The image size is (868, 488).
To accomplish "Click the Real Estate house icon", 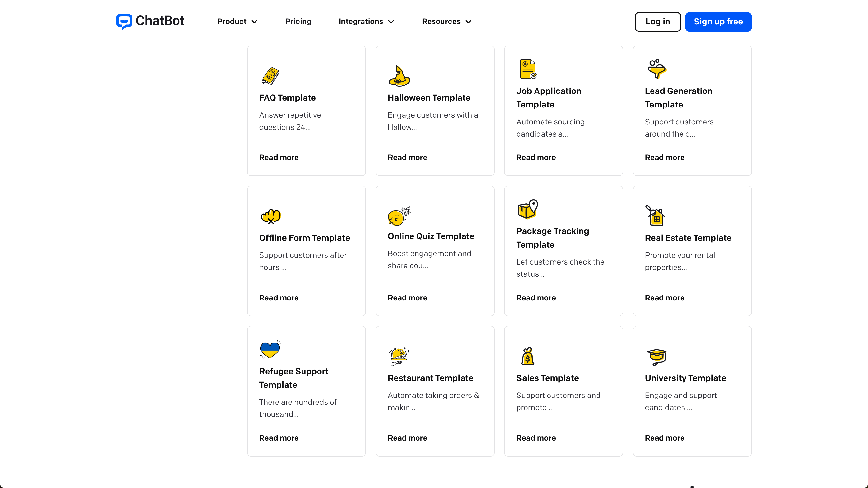I will tap(655, 215).
